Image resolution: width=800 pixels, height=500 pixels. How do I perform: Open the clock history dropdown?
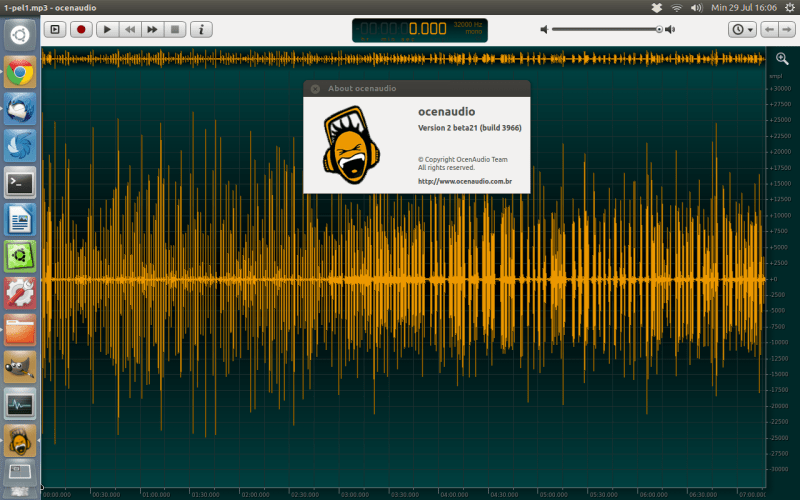click(742, 30)
